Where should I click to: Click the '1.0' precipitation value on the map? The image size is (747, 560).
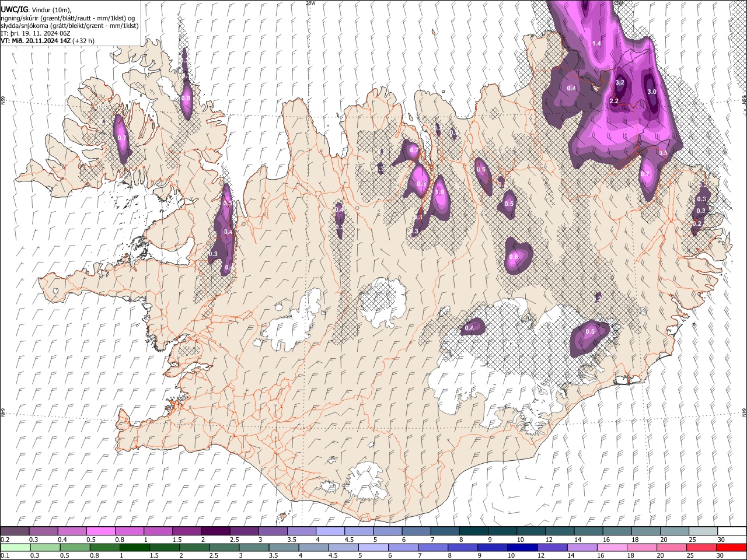[439, 191]
